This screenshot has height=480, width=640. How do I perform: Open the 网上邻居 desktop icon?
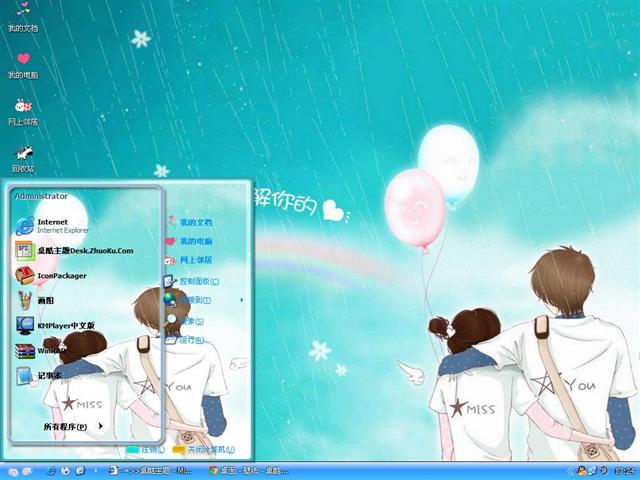tap(23, 112)
